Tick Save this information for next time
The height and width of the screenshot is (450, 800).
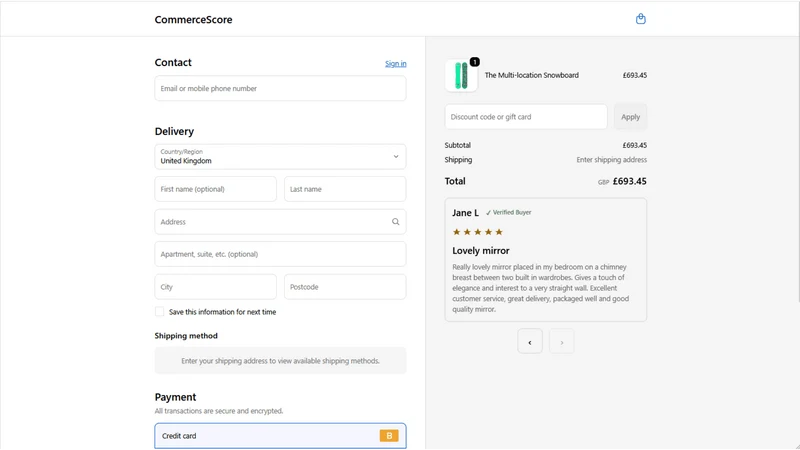pyautogui.click(x=160, y=312)
